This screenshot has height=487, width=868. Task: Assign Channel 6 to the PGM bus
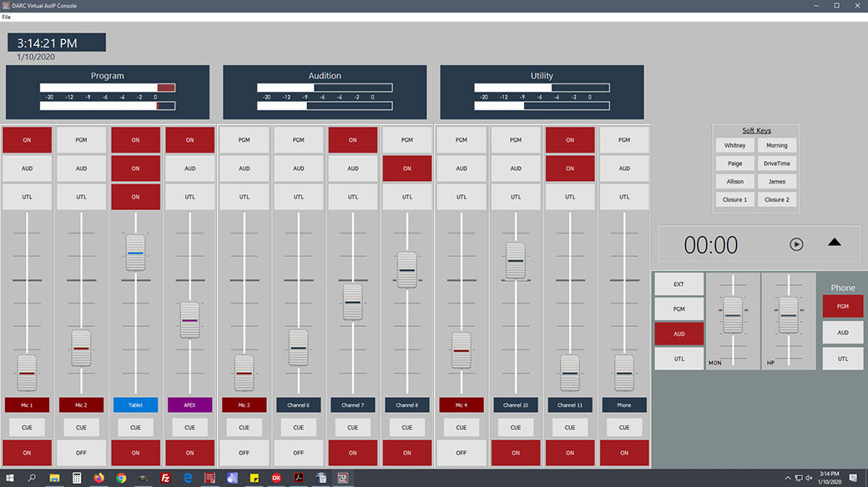(298, 140)
